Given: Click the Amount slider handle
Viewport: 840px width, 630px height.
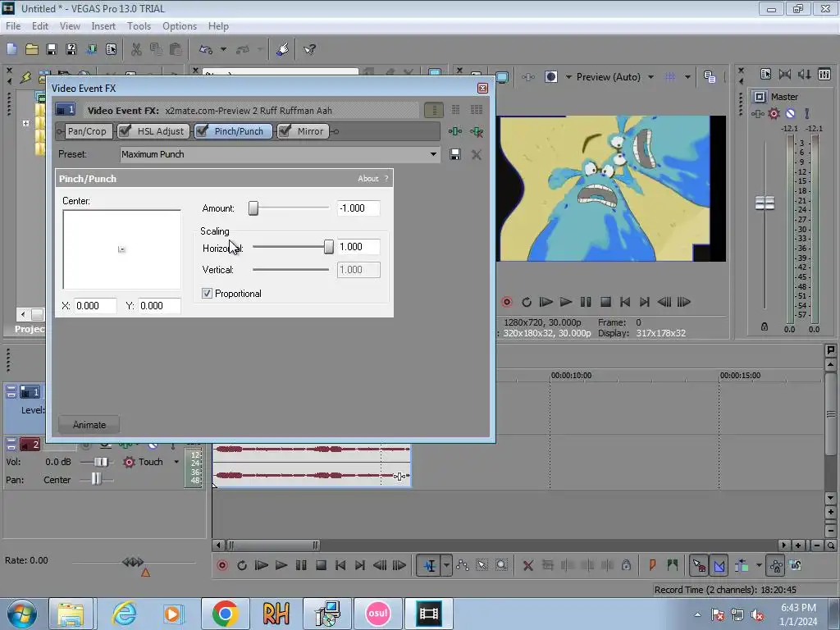Looking at the screenshot, I should [x=253, y=208].
